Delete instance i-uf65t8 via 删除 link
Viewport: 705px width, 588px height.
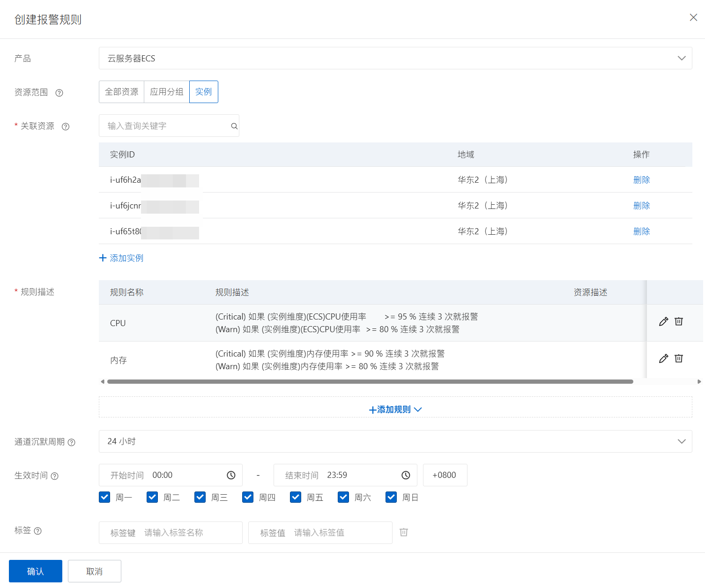pyautogui.click(x=641, y=231)
